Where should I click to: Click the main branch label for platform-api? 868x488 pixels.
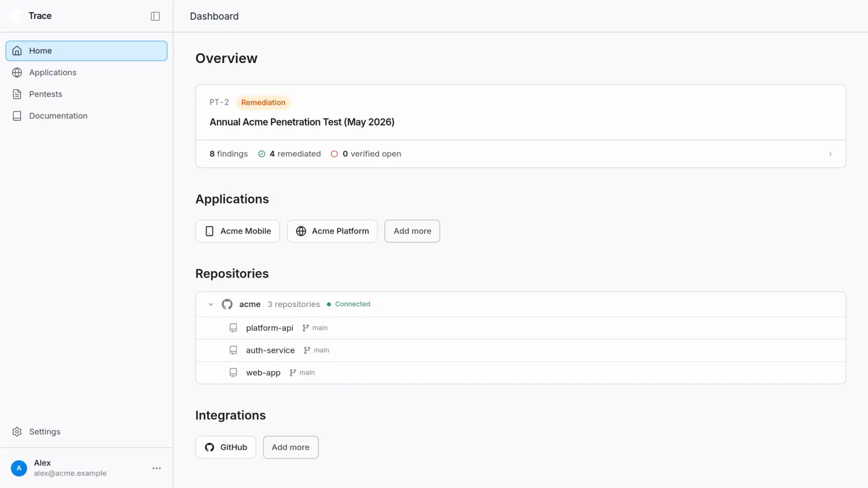coord(315,328)
